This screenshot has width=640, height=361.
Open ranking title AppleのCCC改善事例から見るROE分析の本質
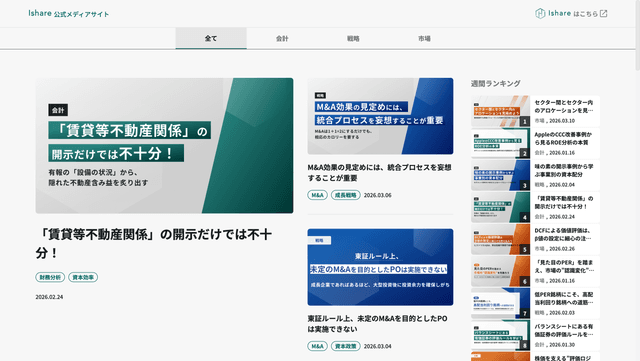click(x=563, y=138)
